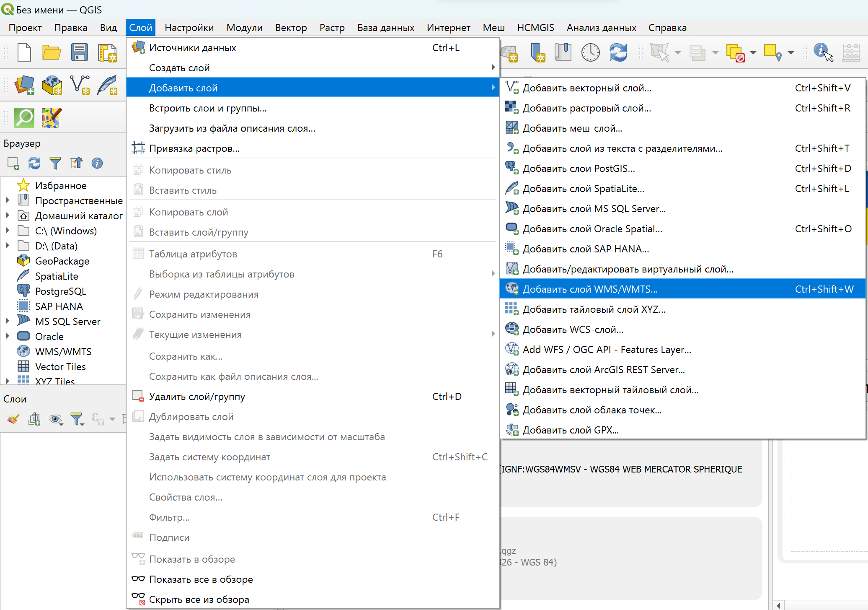The width and height of the screenshot is (868, 610).
Task: Click the New Project blank page icon
Action: 24,53
